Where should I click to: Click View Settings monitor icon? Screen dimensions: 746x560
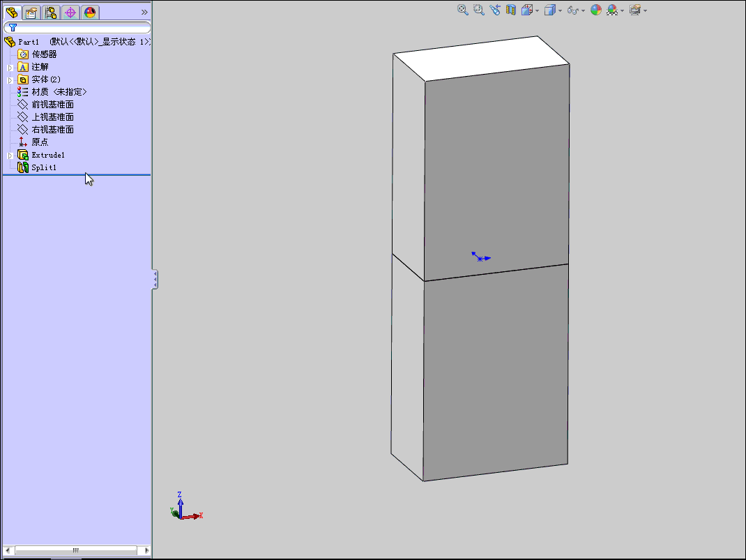click(x=635, y=10)
